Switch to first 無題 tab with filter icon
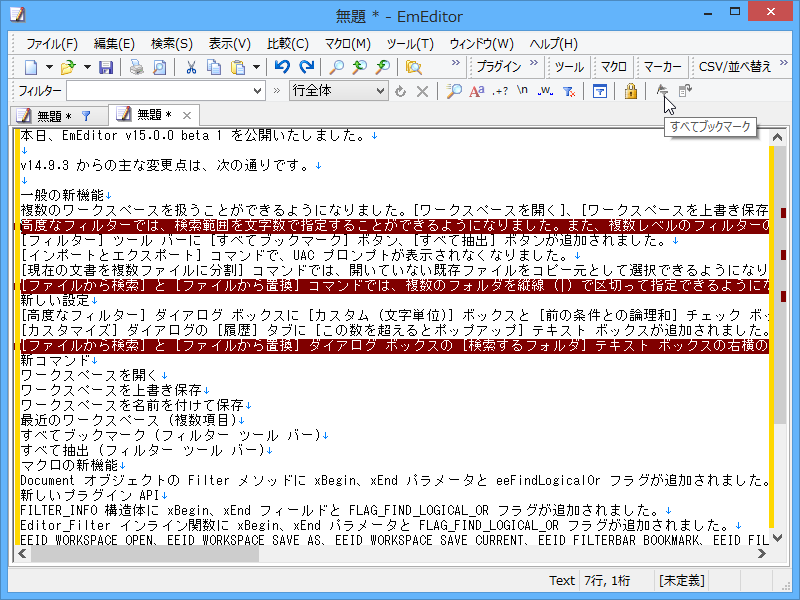 click(59, 116)
